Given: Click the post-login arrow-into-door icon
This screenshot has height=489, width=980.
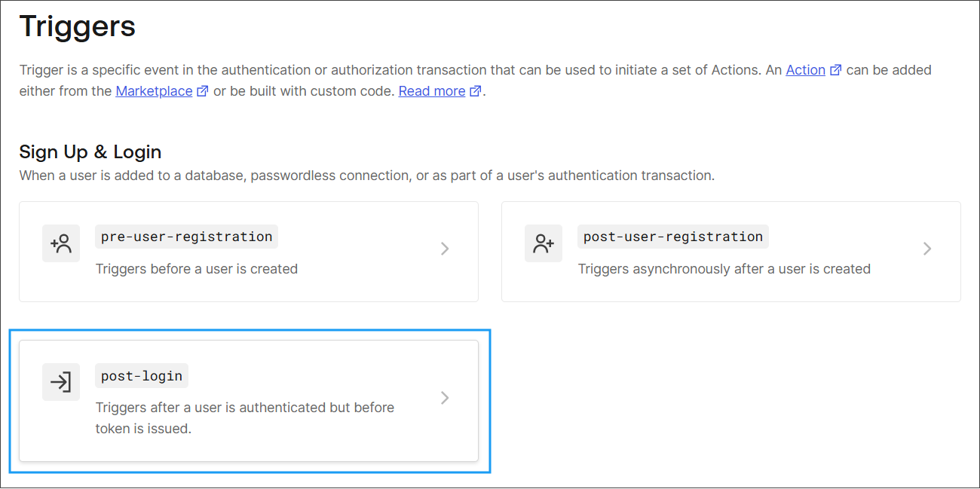Looking at the screenshot, I should (61, 382).
